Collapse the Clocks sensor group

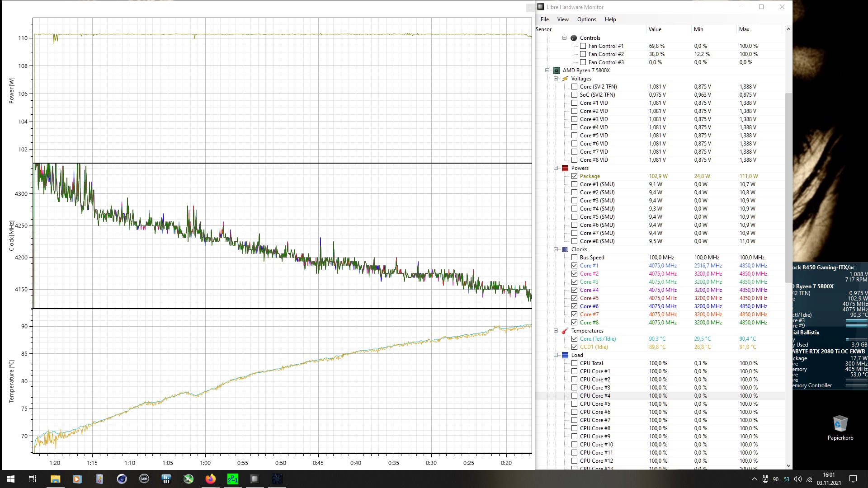(556, 249)
